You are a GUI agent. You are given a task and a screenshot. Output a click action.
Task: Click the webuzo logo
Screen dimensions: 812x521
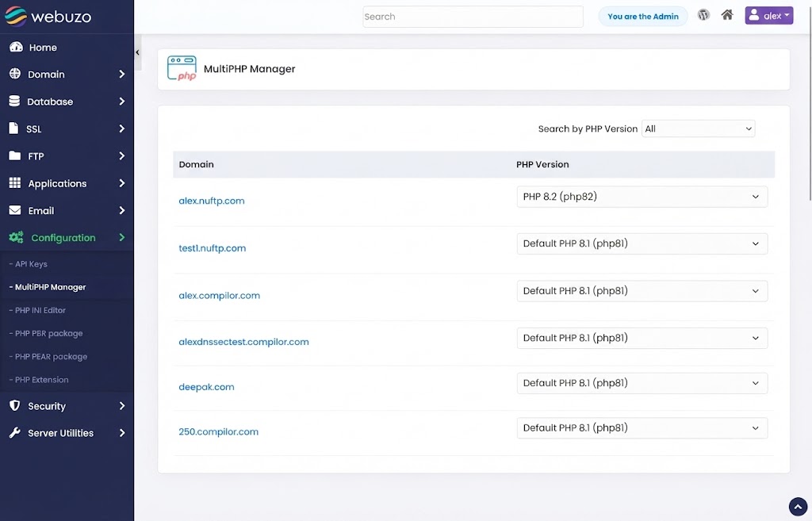[x=48, y=17]
